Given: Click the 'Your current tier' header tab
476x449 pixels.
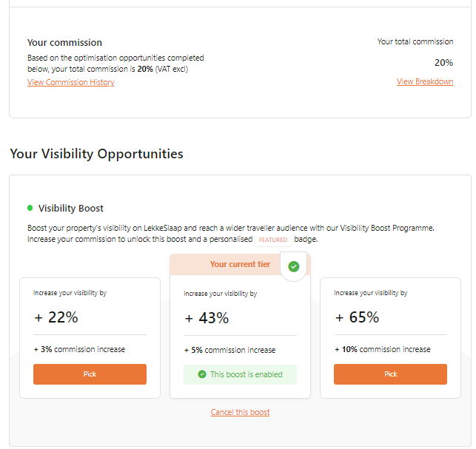Looking at the screenshot, I should coord(240,264).
